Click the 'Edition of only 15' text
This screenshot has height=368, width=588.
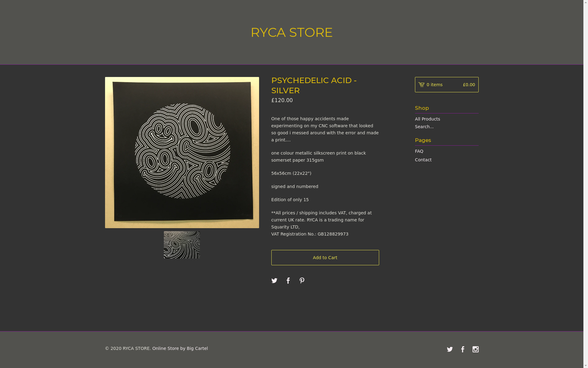pyautogui.click(x=290, y=200)
